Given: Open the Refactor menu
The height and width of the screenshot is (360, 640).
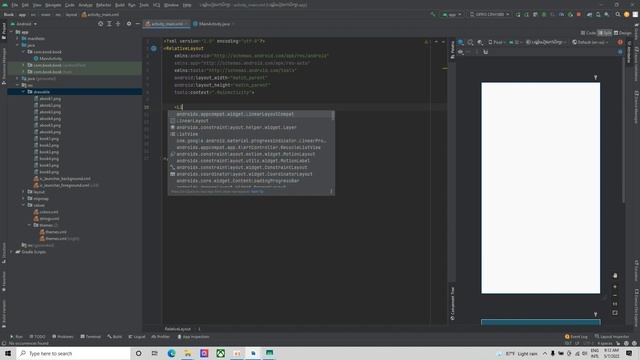Looking at the screenshot, I should (103, 5).
